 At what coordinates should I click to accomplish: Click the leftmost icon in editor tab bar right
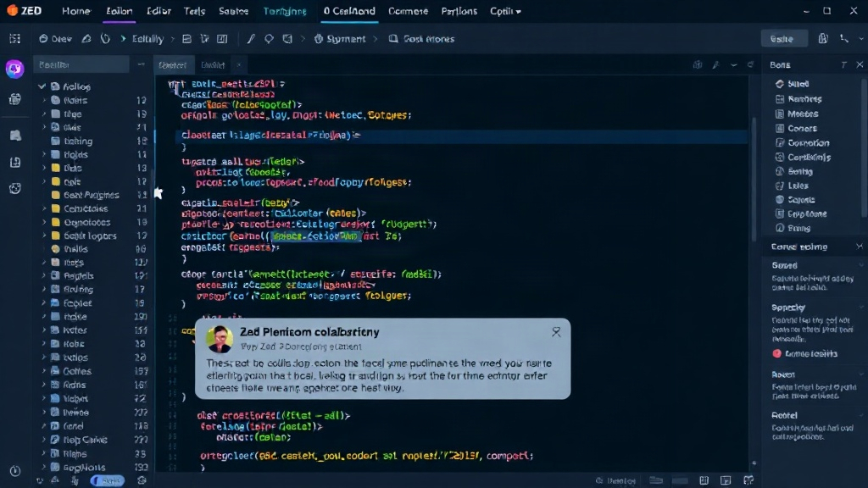[698, 64]
